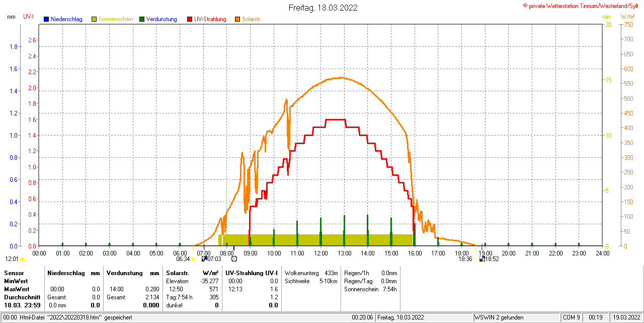Click the Wolkenunterg 433m entry
The height and width of the screenshot is (323, 644).
(311, 273)
